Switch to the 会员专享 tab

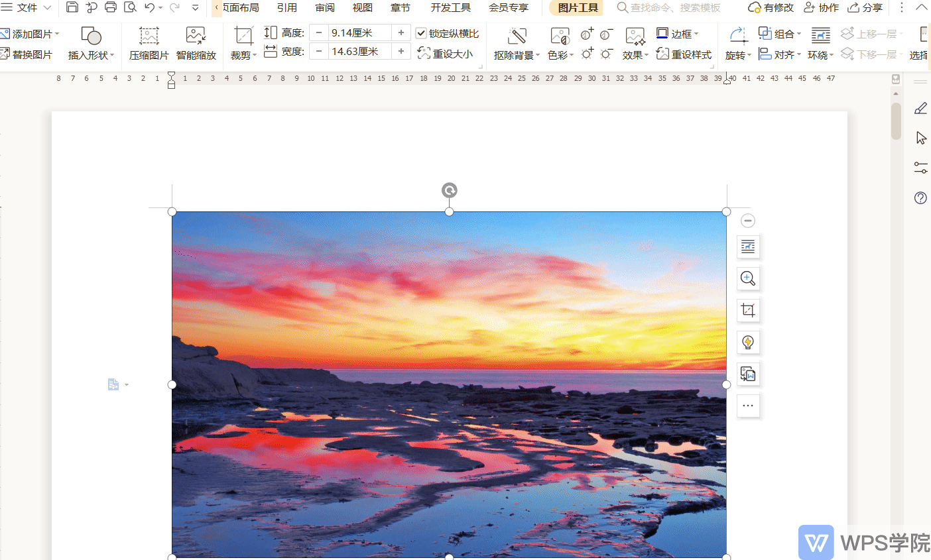[509, 7]
